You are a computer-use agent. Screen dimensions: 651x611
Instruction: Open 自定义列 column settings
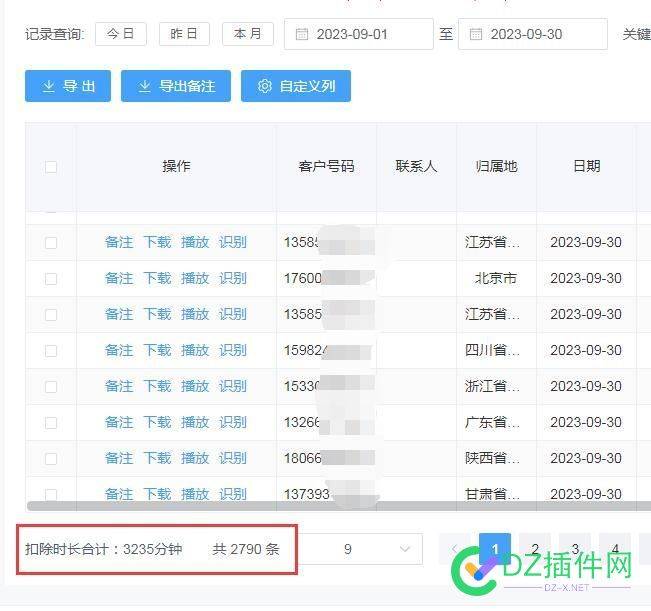tap(296, 86)
